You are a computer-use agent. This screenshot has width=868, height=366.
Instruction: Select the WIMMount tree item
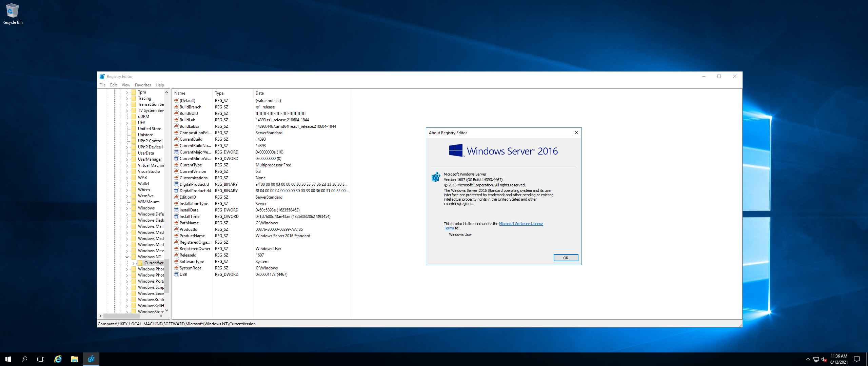coord(148,202)
